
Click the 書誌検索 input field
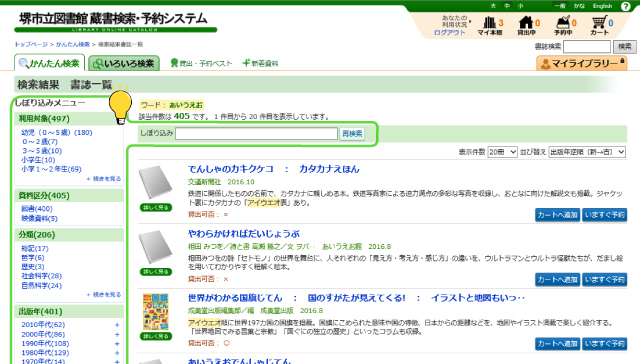tap(587, 47)
